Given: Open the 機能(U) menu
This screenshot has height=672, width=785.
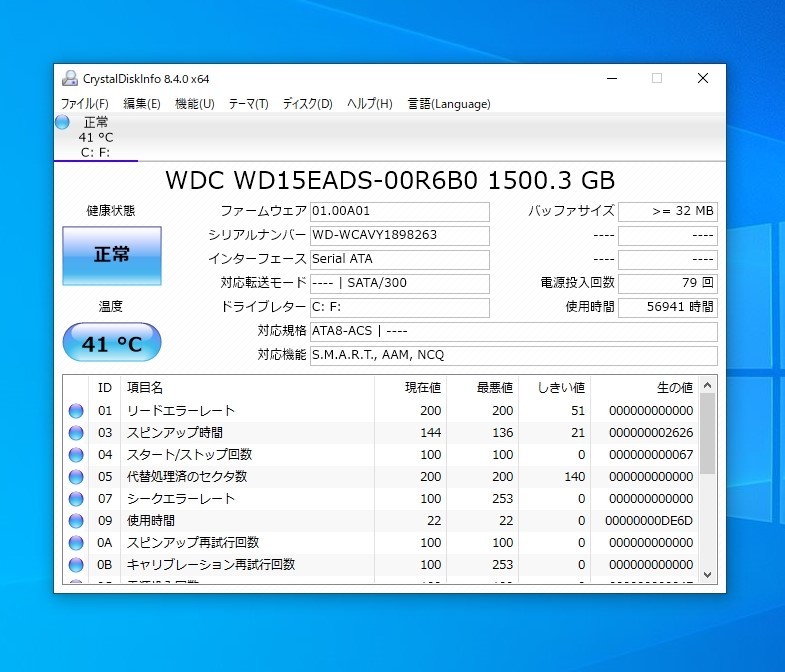Looking at the screenshot, I should click(194, 104).
